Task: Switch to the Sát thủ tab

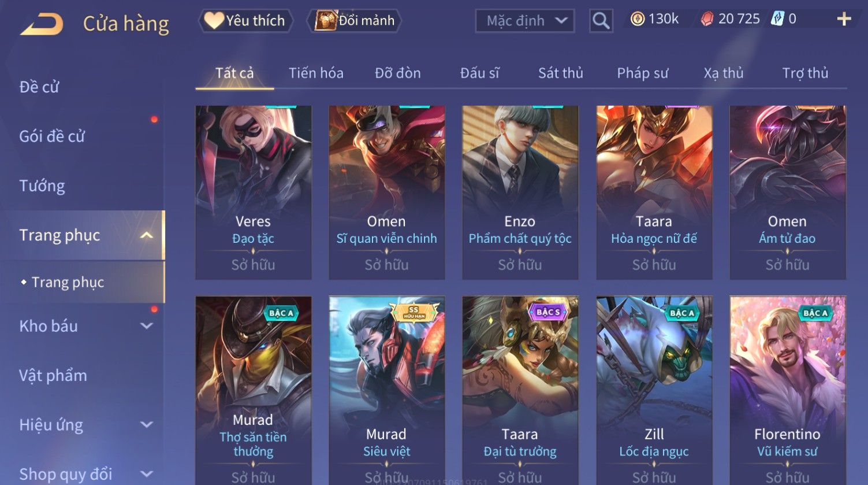Action: [560, 73]
